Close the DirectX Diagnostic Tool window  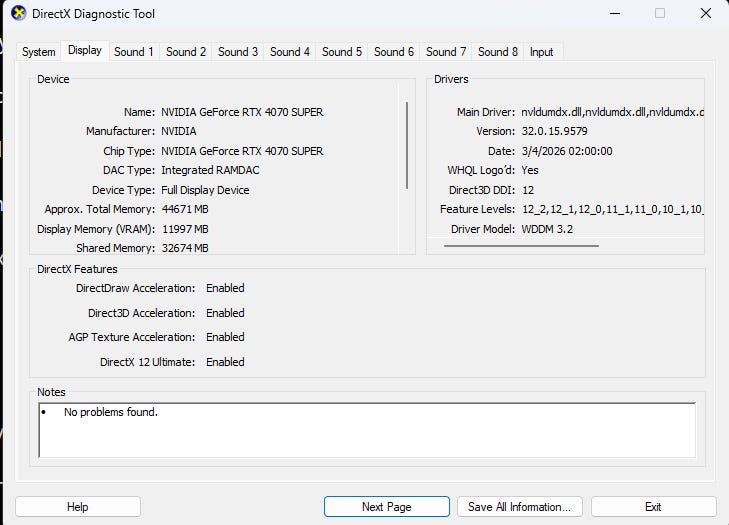click(x=706, y=13)
